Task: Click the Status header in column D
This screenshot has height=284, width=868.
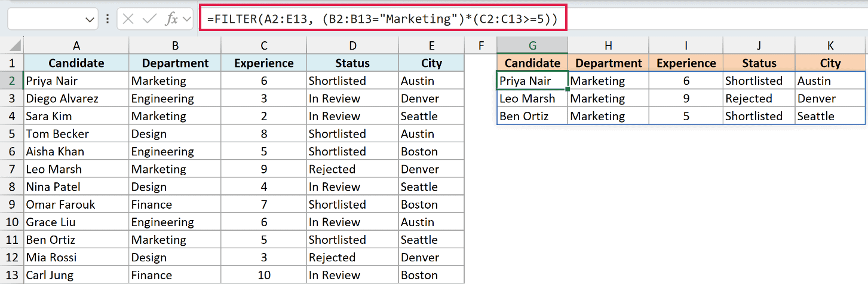Action: (x=352, y=63)
